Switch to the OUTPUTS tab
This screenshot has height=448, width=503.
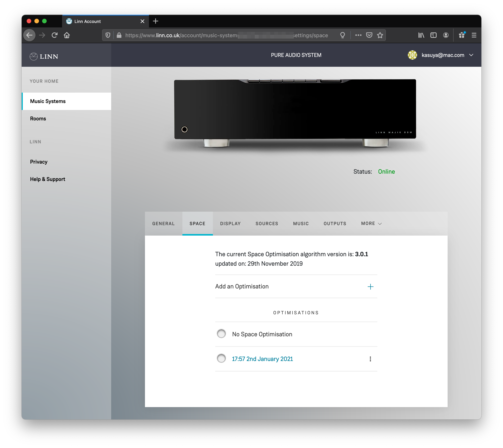coord(335,223)
